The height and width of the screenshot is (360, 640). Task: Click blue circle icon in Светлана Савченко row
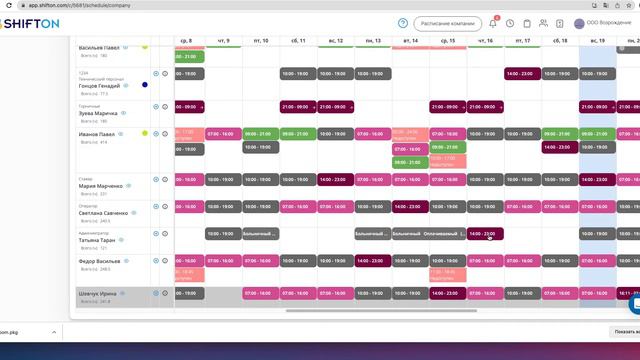pos(156,206)
